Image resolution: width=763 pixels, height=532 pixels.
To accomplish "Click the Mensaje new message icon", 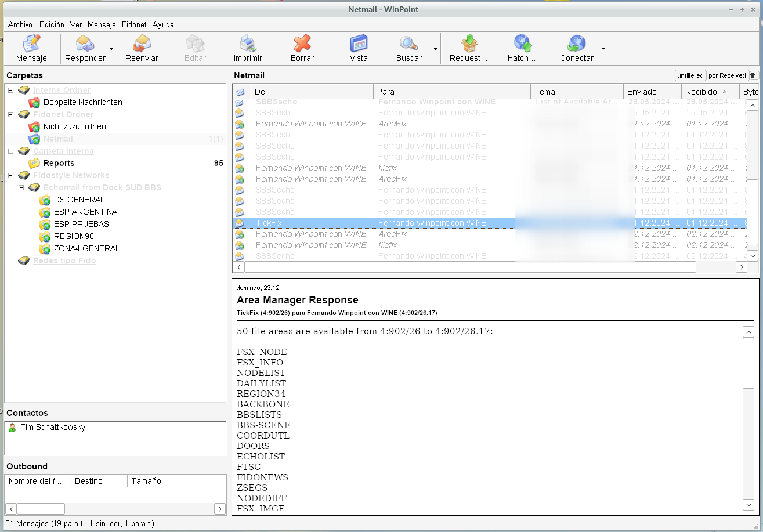I will coord(31,44).
